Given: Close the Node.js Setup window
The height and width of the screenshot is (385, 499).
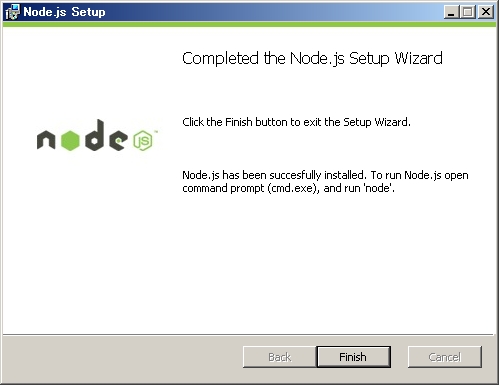Looking at the screenshot, I should pyautogui.click(x=486, y=13).
